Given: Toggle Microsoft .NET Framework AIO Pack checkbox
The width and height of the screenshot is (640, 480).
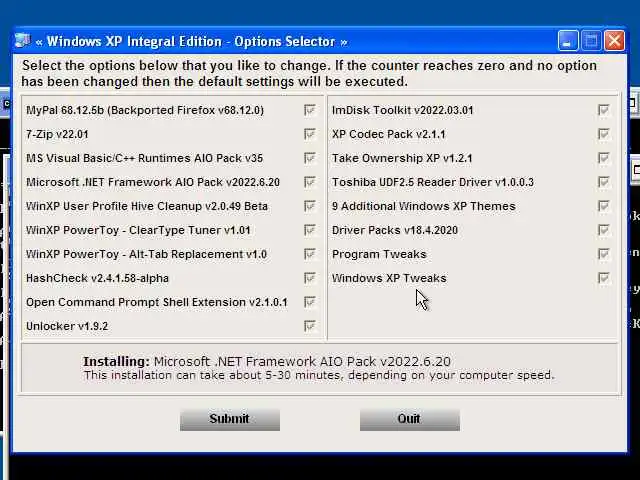Looking at the screenshot, I should pyautogui.click(x=310, y=182).
